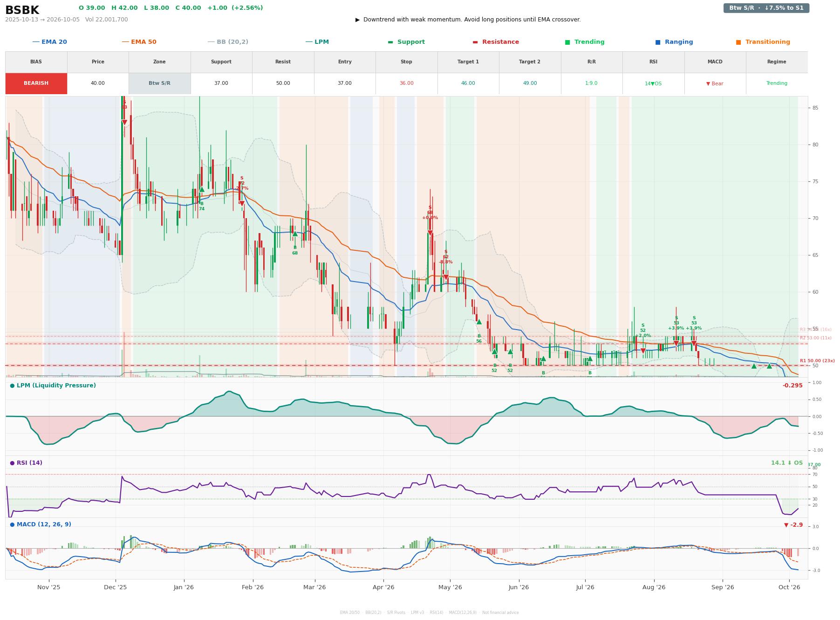The width and height of the screenshot is (840, 620).
Task: Click the green Trending legend swatch
Action: pyautogui.click(x=567, y=42)
